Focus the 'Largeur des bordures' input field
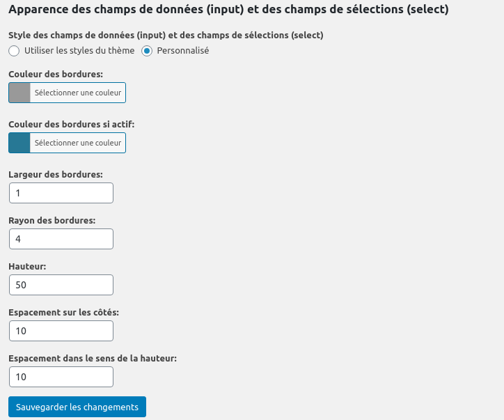The image size is (504, 420). (x=61, y=193)
